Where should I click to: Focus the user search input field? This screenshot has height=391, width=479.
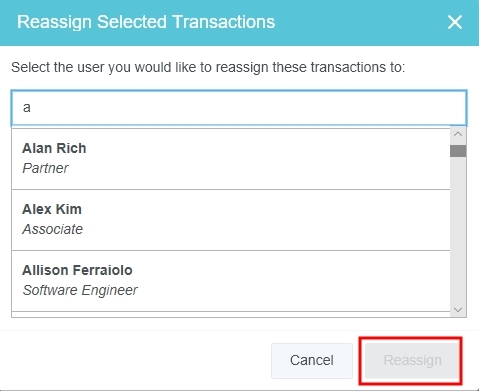click(239, 108)
